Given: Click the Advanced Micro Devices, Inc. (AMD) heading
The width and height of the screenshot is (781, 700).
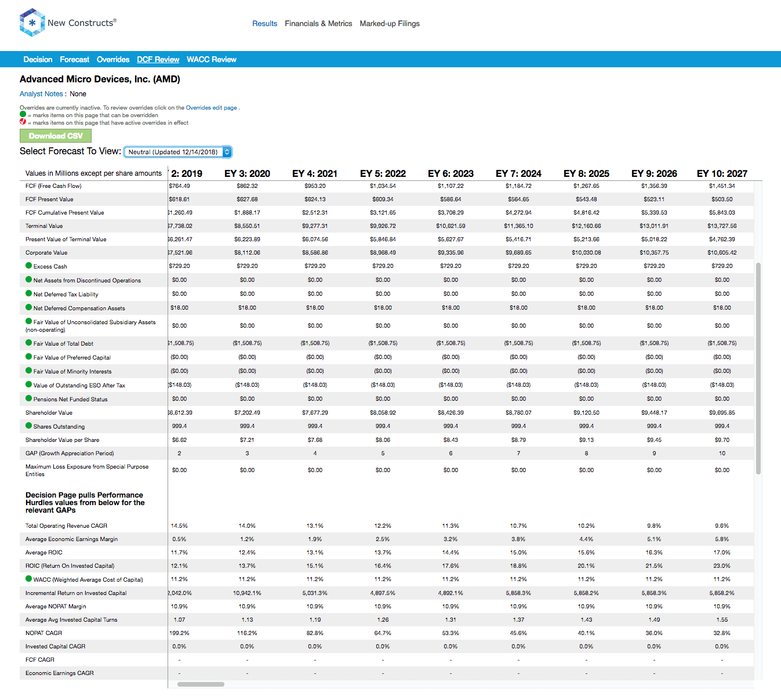Looking at the screenshot, I should (x=100, y=79).
